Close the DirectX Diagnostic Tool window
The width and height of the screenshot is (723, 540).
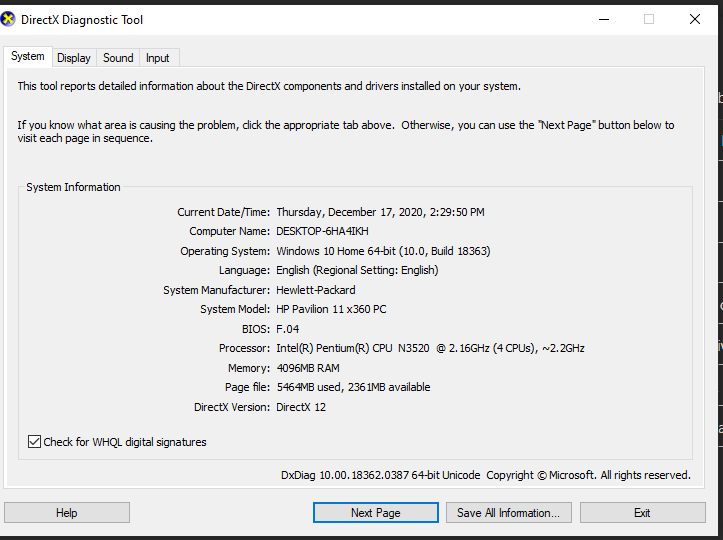[695, 19]
